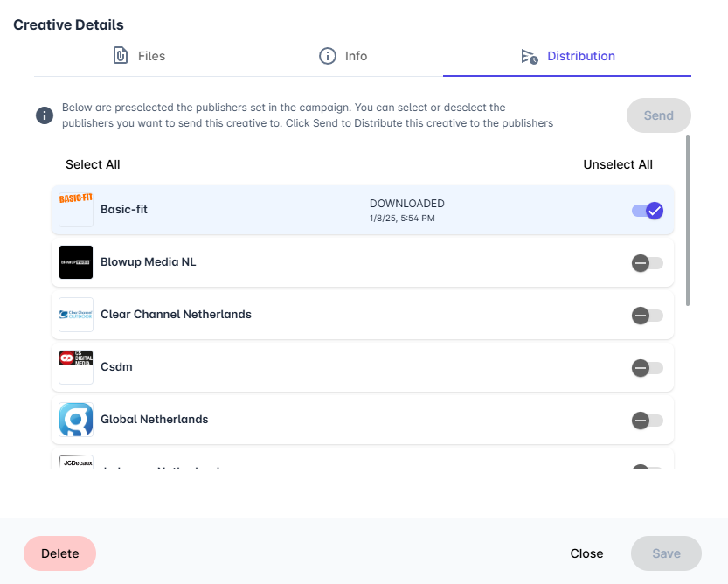Image resolution: width=728 pixels, height=584 pixels.
Task: Turn on Clear Channel Netherlands toggle
Action: (x=648, y=316)
